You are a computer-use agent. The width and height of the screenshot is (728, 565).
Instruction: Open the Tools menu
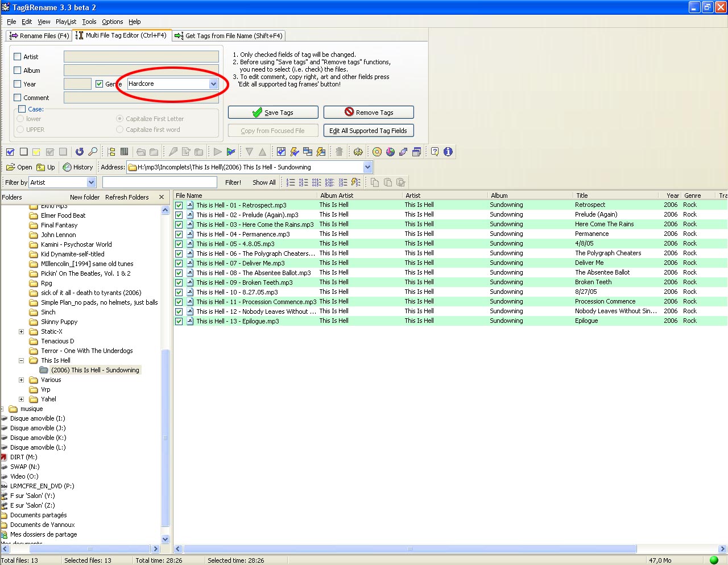click(89, 22)
